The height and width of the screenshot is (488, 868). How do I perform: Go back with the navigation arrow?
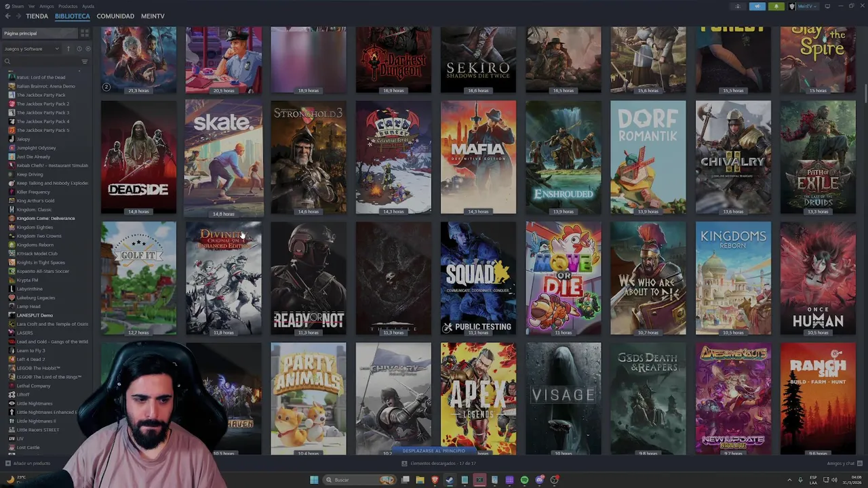(7, 16)
